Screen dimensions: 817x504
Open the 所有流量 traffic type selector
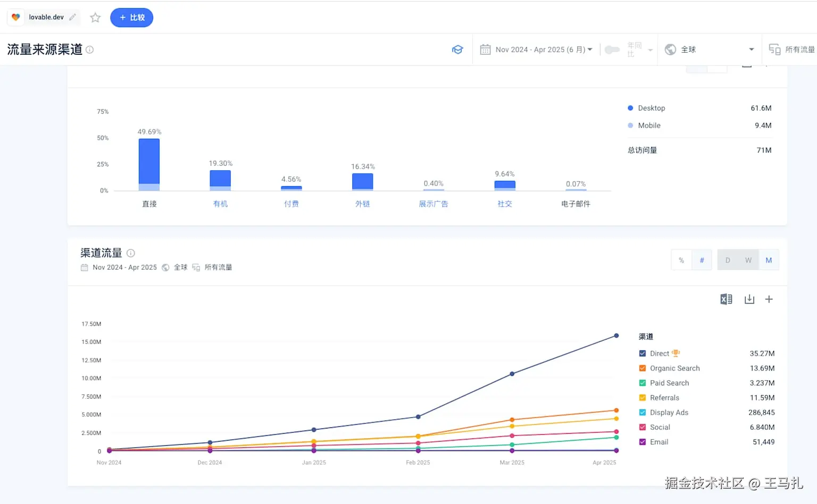click(x=792, y=49)
